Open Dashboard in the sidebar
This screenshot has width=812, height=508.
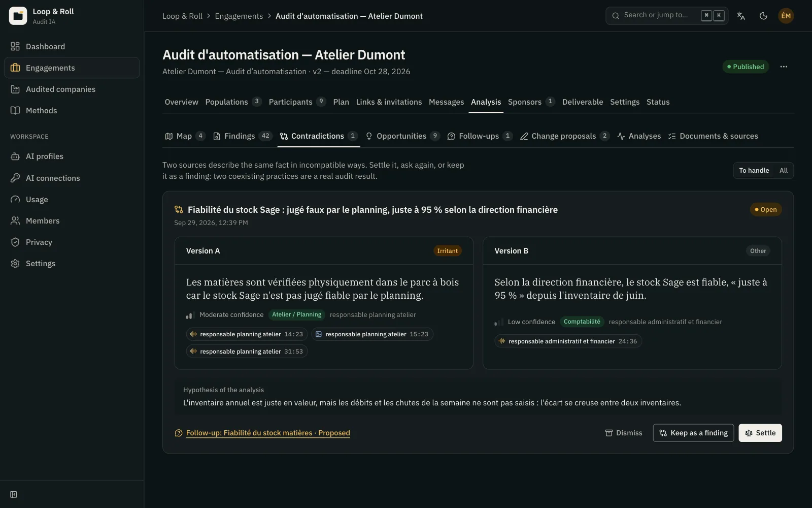point(72,47)
